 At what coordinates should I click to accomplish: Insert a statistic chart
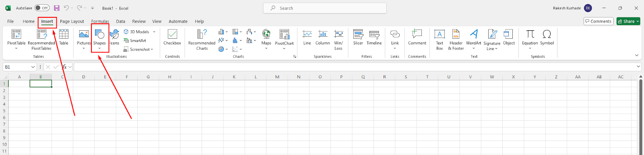[237, 40]
